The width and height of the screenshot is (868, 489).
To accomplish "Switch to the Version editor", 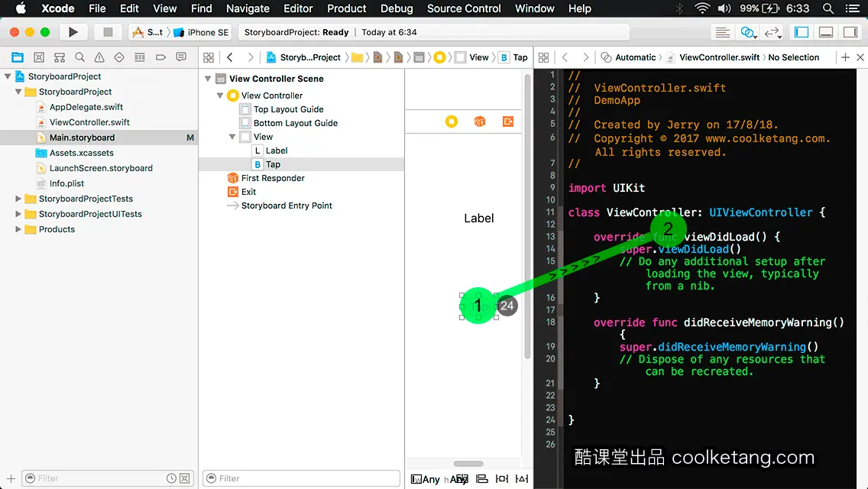I will tap(772, 32).
